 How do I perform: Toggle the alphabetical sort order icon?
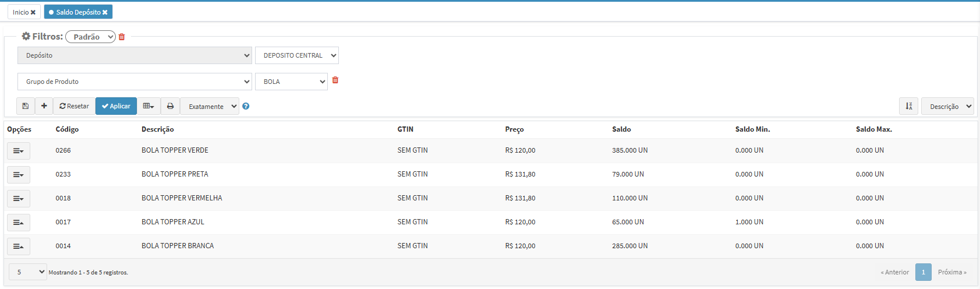tap(908, 106)
